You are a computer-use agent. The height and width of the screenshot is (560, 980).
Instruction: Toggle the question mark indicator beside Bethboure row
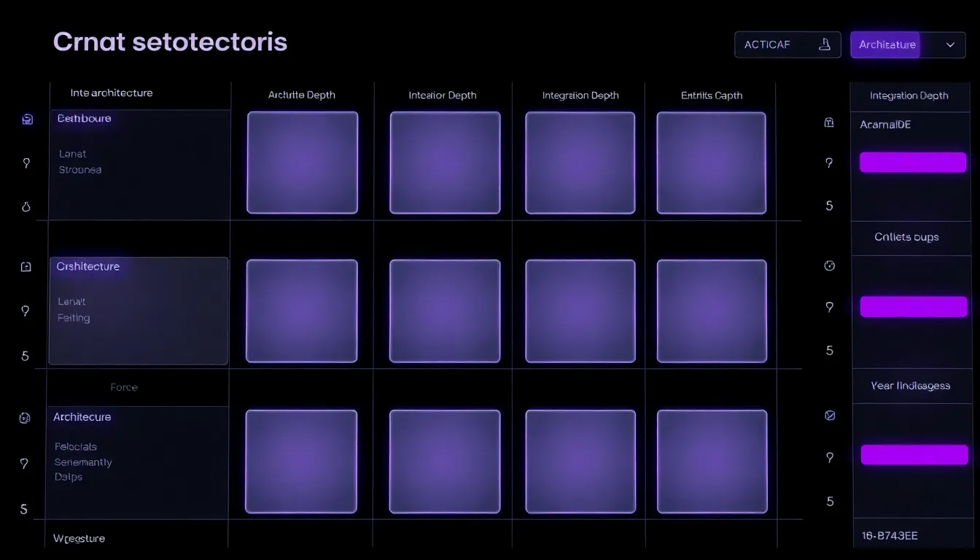[26, 163]
